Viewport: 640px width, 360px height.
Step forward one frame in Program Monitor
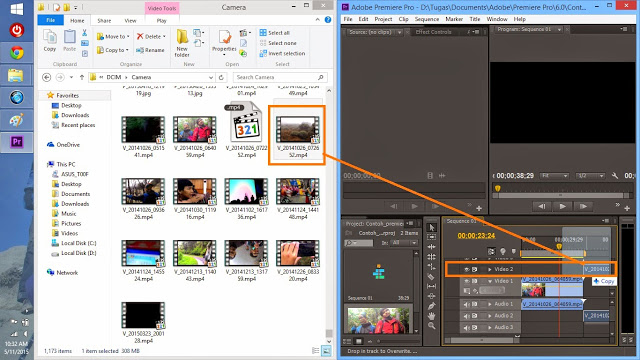[x=583, y=207]
